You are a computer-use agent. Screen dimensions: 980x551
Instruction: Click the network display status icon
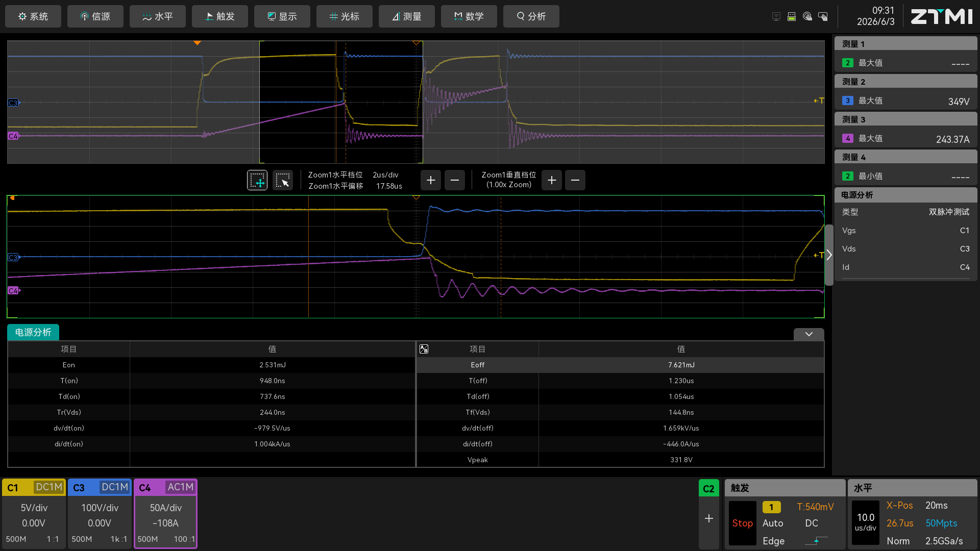coord(776,17)
